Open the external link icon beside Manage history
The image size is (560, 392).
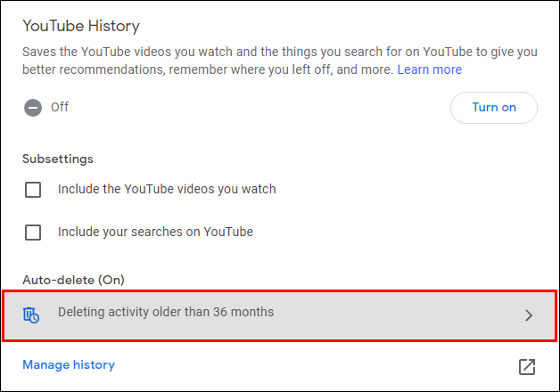click(527, 366)
